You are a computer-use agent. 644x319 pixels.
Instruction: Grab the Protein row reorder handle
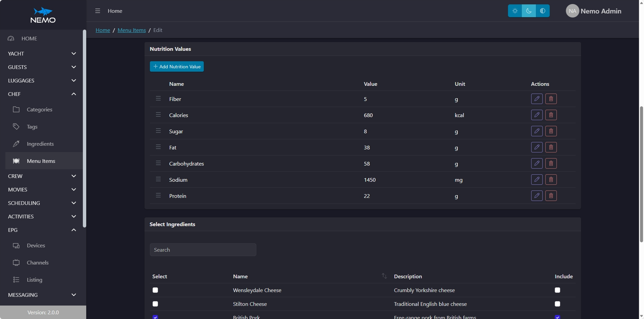click(158, 196)
